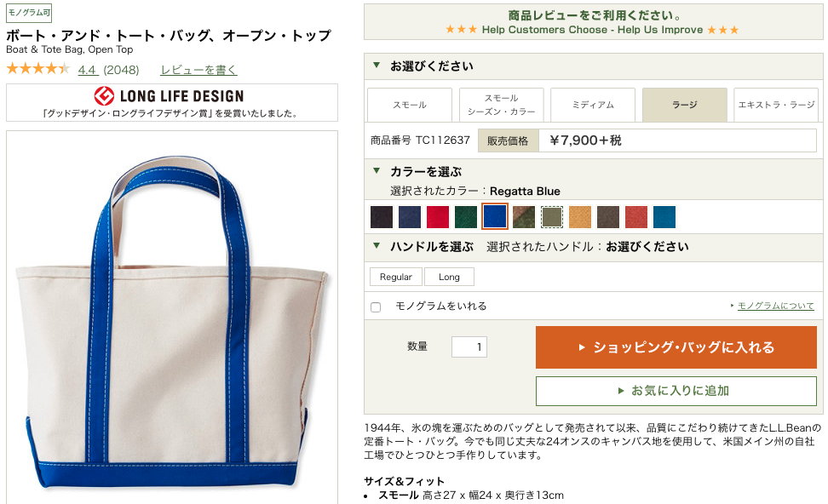This screenshot has height=504, width=828.
Task: Enable the モノグラムをいれる checkbox
Action: (376, 306)
